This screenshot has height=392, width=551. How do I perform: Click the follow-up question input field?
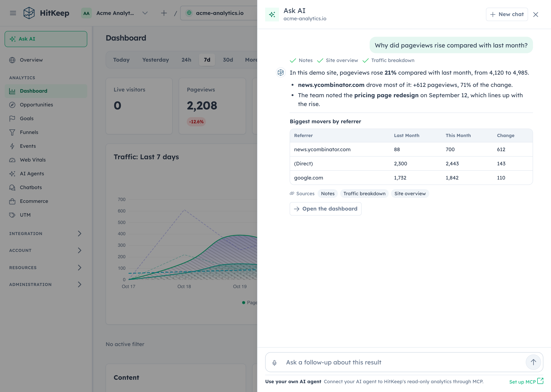[404, 362]
